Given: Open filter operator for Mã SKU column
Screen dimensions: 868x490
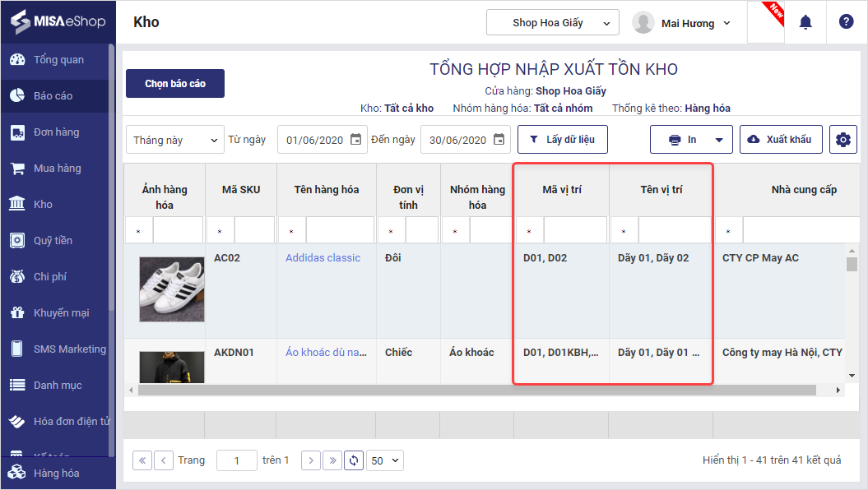Looking at the screenshot, I should coord(220,231).
